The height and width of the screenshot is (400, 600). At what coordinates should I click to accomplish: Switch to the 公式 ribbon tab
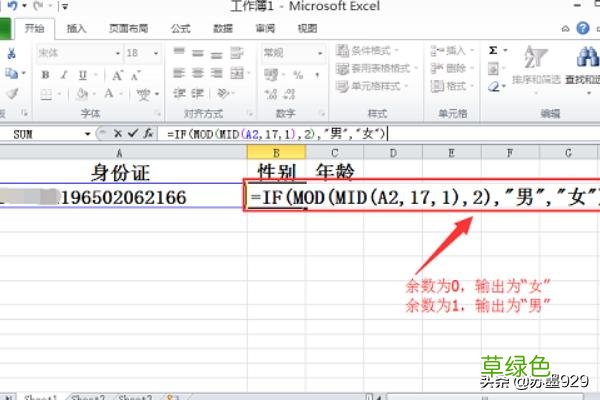[x=181, y=29]
